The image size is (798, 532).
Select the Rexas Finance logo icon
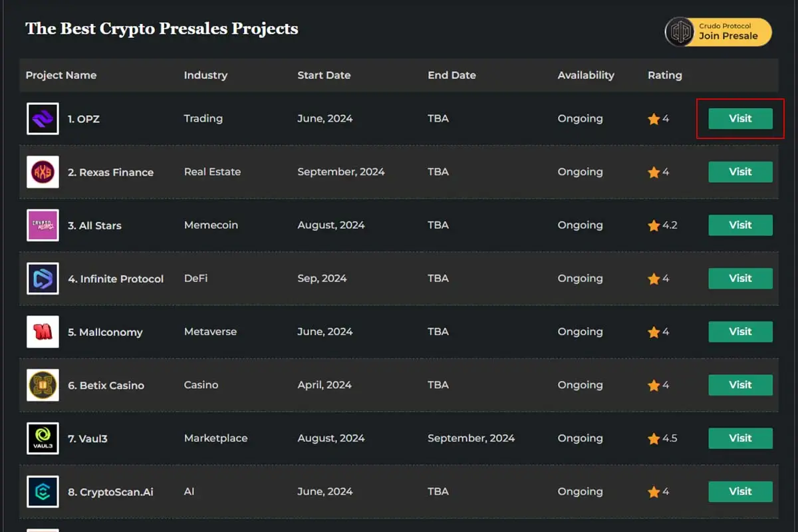pyautogui.click(x=42, y=172)
